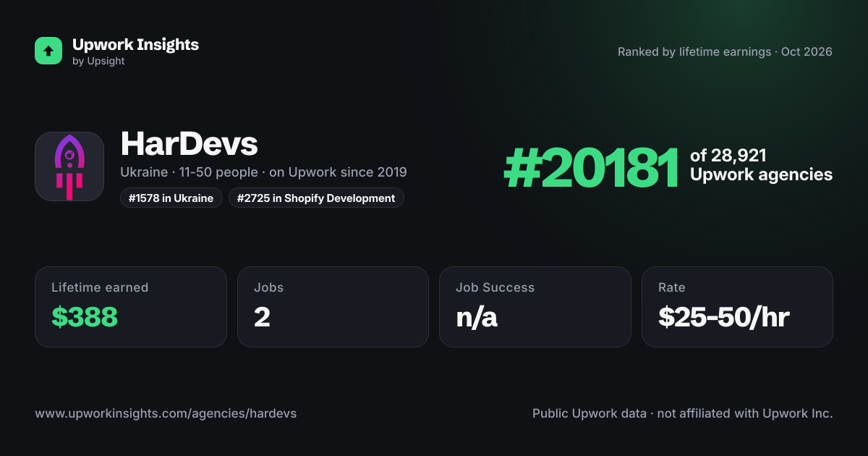Open the Rate $25-50/hr card
Image resolution: width=868 pixels, height=456 pixels.
click(737, 307)
